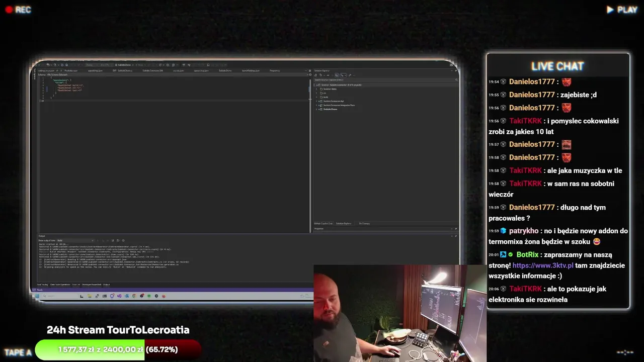Toggle word wrap in Output toolbar
Viewport: 644px width, 362px height.
[x=118, y=240]
